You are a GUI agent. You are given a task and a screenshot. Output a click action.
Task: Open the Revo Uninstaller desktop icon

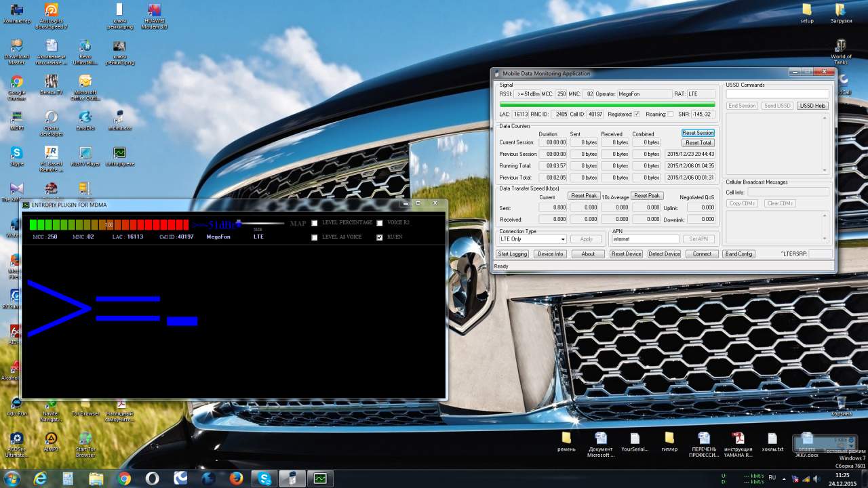(x=85, y=47)
